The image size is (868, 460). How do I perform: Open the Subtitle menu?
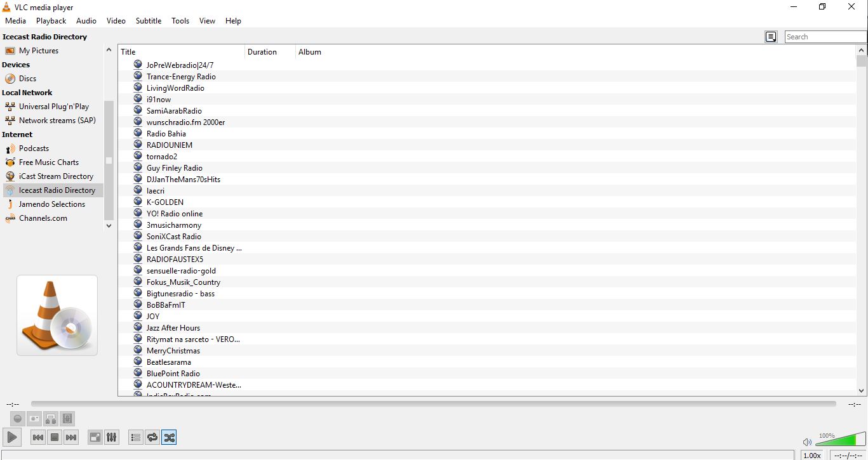pyautogui.click(x=149, y=21)
